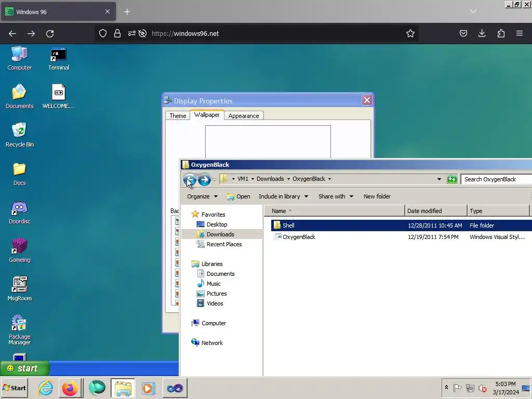532x399 pixels.
Task: Sort files by Date modified column
Action: (436, 211)
